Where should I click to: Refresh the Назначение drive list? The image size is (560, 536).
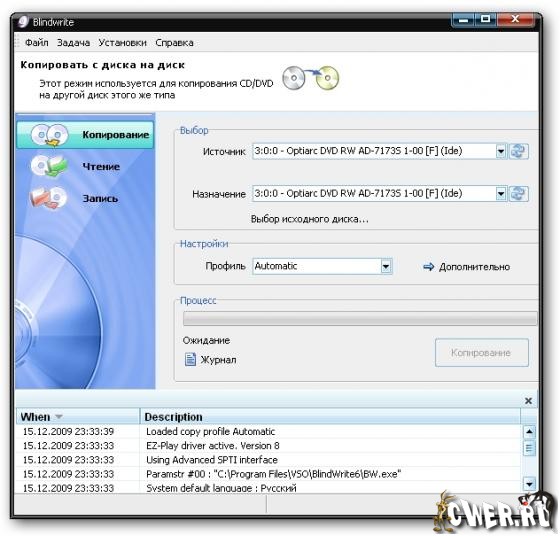pyautogui.click(x=519, y=194)
